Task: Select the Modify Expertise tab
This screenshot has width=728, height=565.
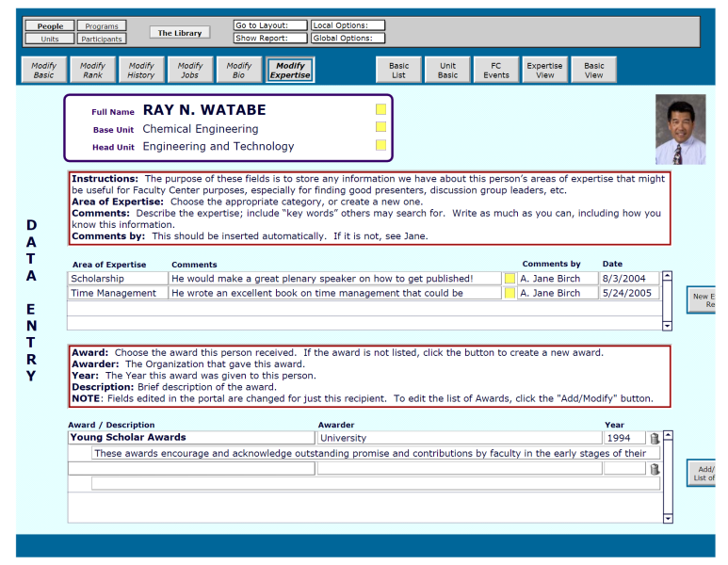Action: click(290, 70)
